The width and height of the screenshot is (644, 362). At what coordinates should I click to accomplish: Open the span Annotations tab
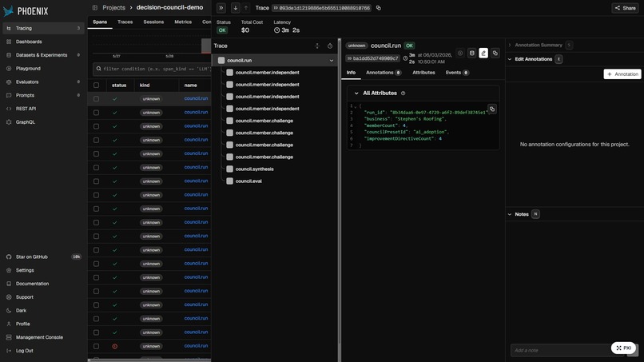(384, 73)
